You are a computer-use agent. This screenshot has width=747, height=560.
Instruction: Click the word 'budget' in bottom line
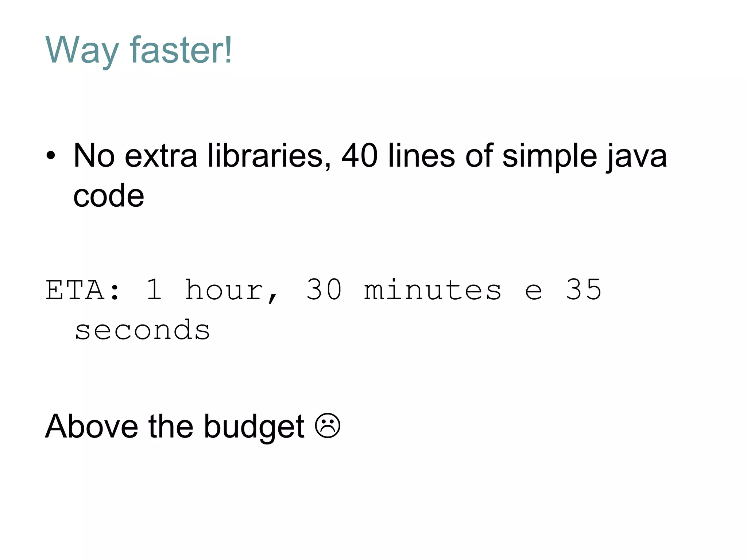click(254, 427)
